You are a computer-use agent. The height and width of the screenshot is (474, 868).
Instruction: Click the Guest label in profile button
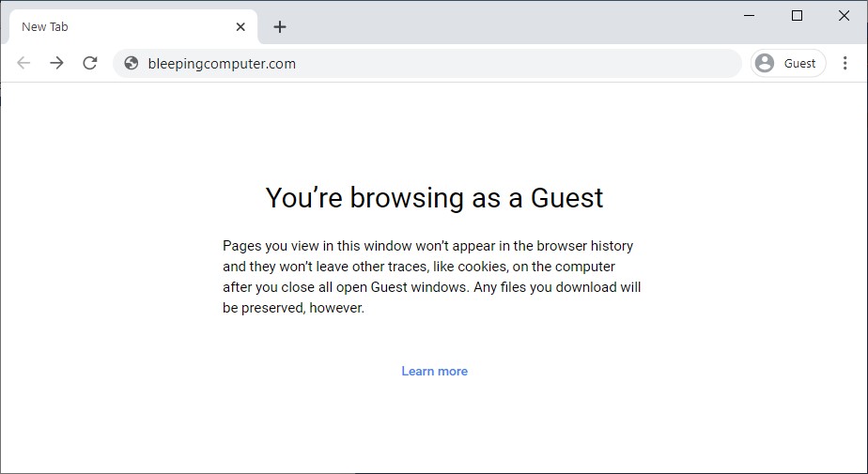click(x=799, y=63)
